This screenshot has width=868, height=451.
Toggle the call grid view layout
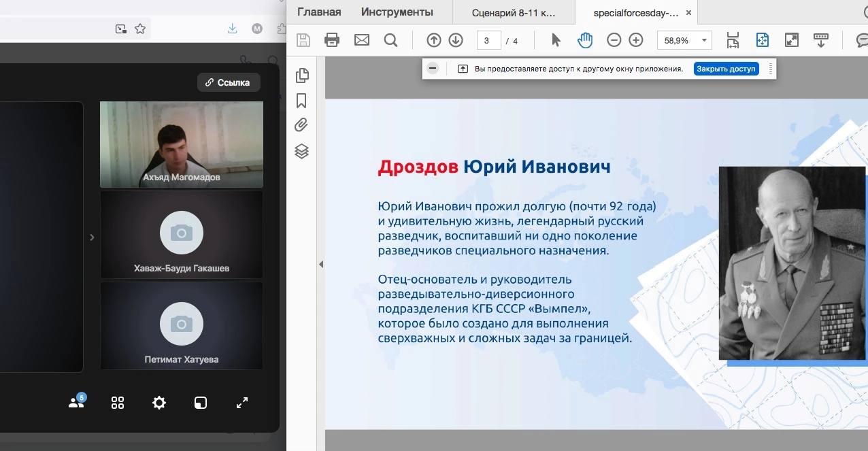(118, 403)
